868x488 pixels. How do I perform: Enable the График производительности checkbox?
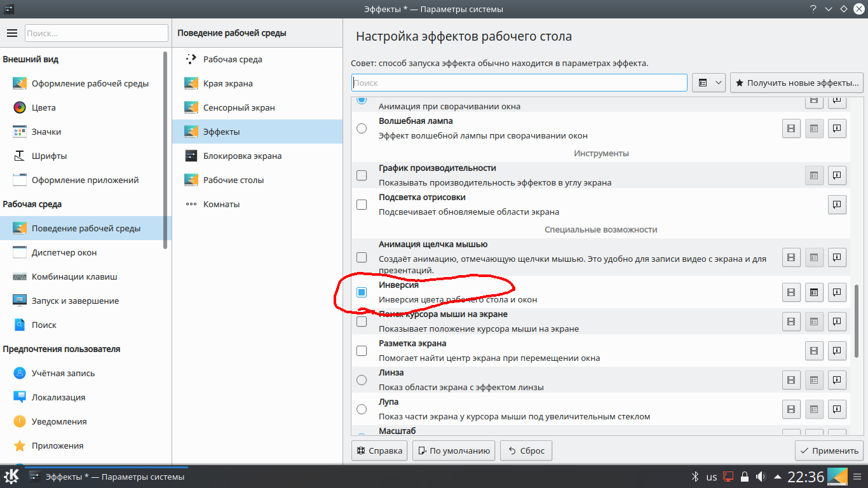(362, 175)
